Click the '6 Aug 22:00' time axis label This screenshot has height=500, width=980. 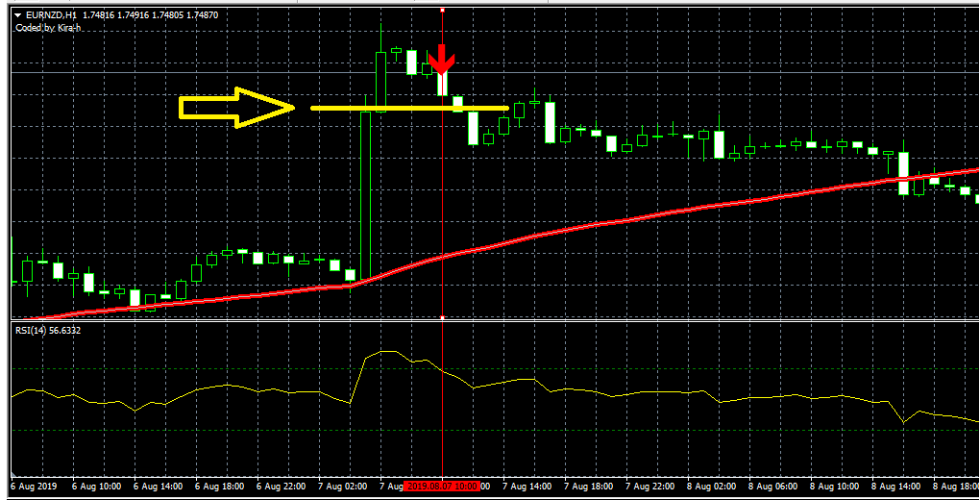click(x=282, y=487)
